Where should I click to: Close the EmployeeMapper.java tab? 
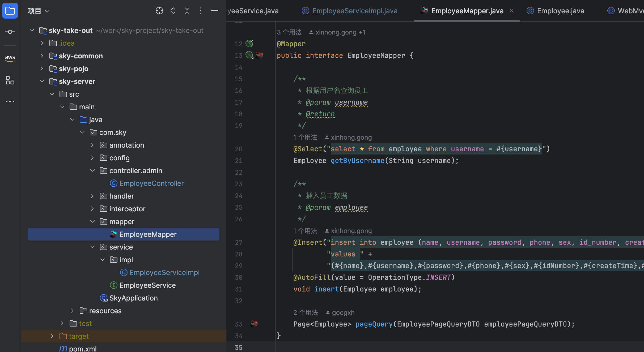(512, 11)
